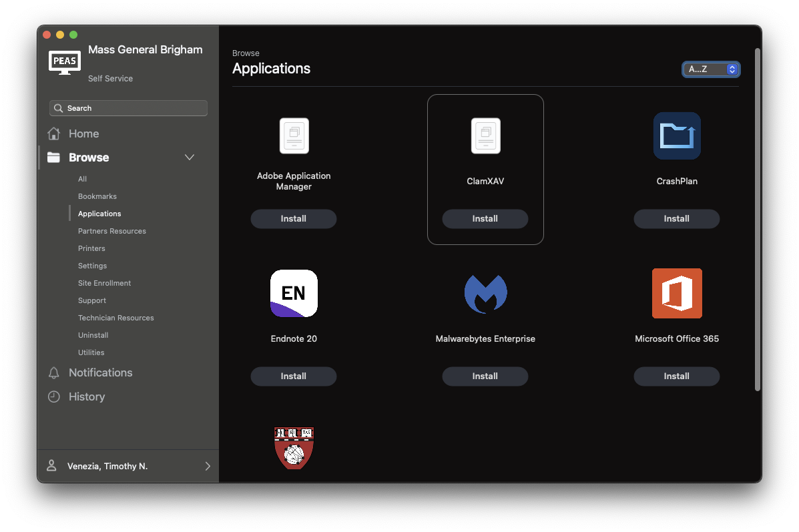Click the Self Service subtitle
The image size is (799, 532).
pyautogui.click(x=111, y=79)
